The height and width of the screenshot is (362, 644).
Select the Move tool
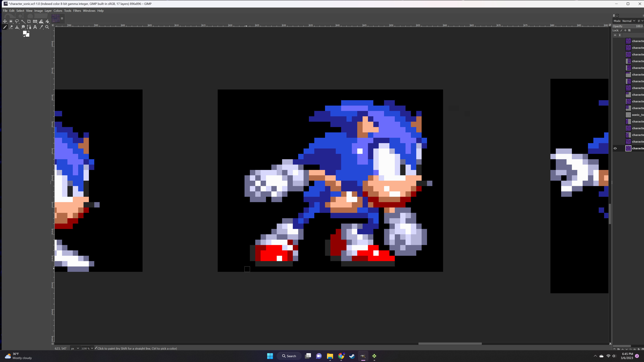pos(5,21)
